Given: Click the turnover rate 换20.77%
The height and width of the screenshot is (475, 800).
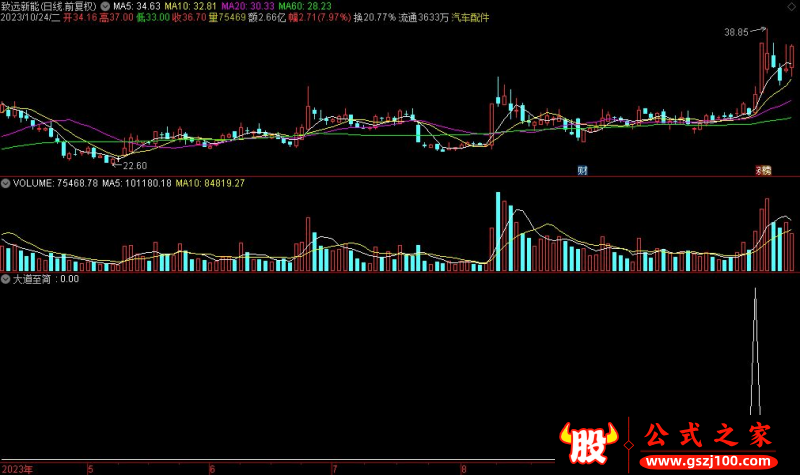Looking at the screenshot, I should point(374,17).
